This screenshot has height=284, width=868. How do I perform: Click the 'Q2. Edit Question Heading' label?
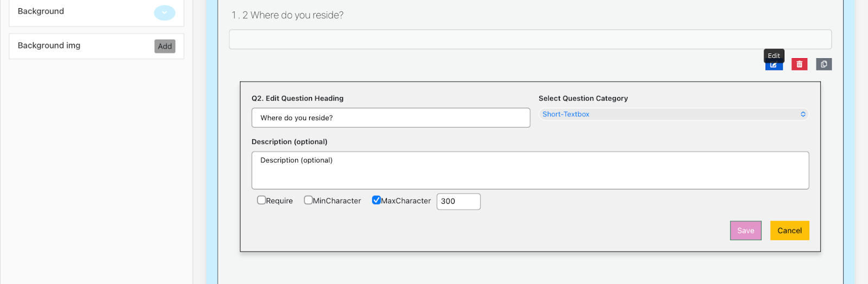297,98
